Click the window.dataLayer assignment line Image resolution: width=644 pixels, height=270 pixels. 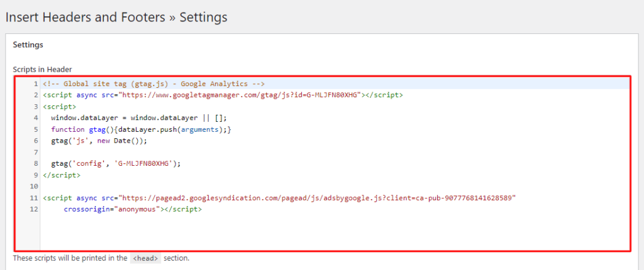click(x=139, y=118)
